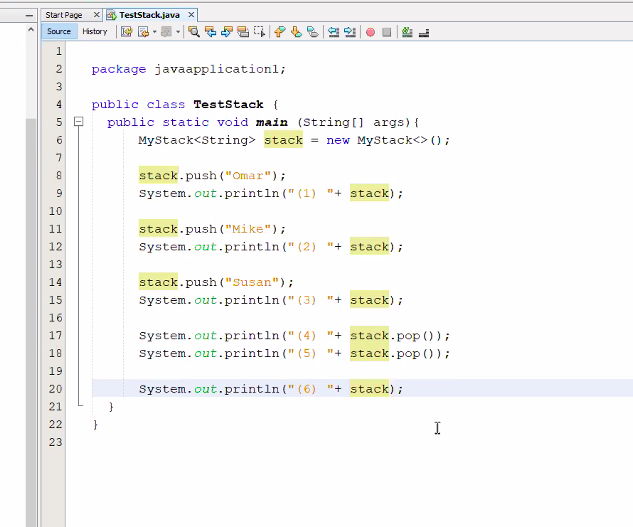Open the Start Page tab

[x=64, y=15]
